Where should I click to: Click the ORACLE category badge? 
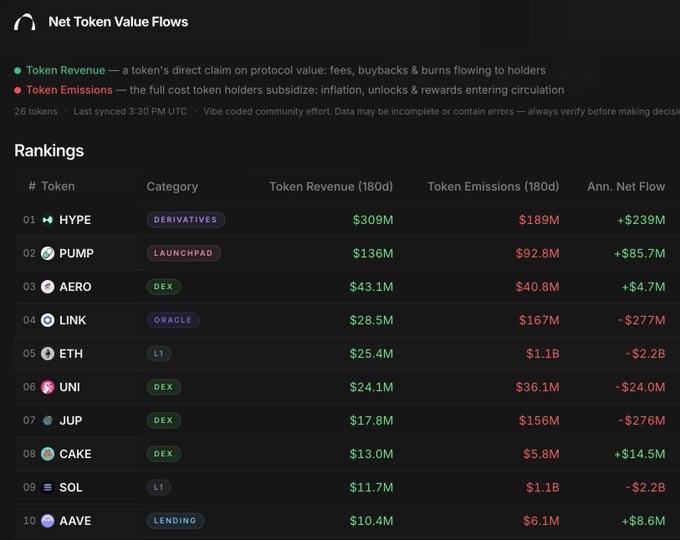173,320
